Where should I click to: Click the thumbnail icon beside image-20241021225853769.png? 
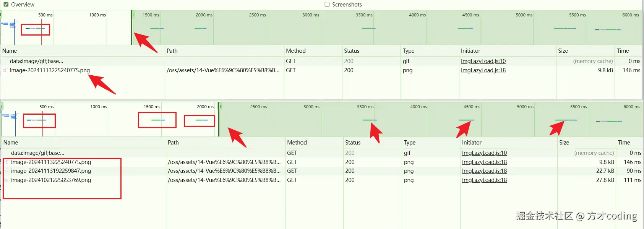click(x=6, y=180)
